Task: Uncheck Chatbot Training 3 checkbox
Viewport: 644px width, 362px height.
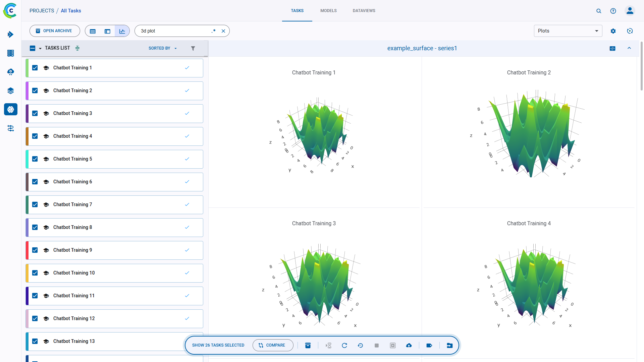Action: (x=35, y=113)
